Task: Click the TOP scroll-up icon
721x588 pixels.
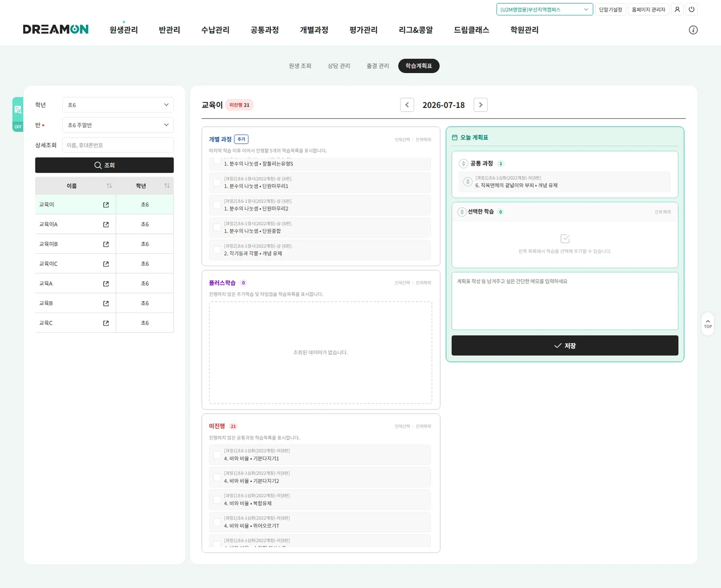Action: (x=708, y=323)
